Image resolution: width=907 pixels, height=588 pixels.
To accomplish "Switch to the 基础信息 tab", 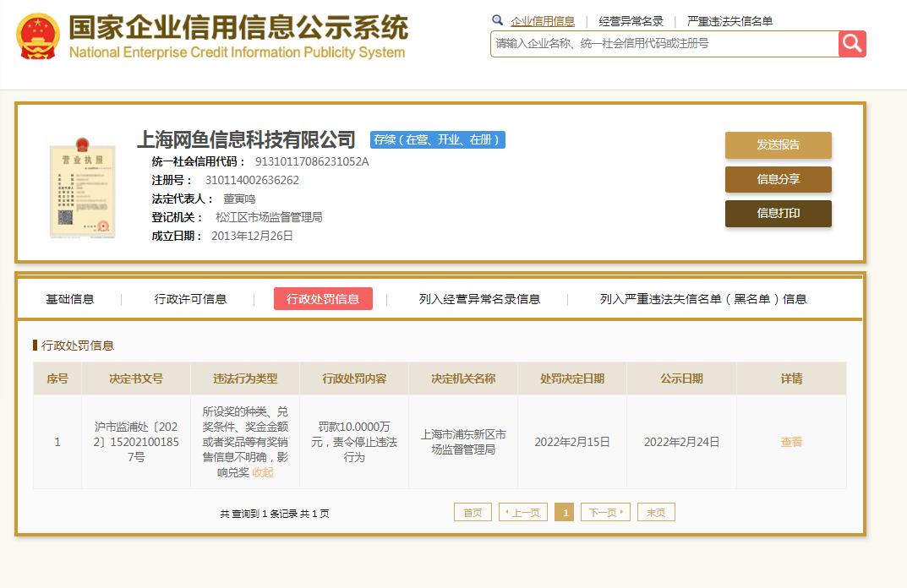I will pos(69,298).
